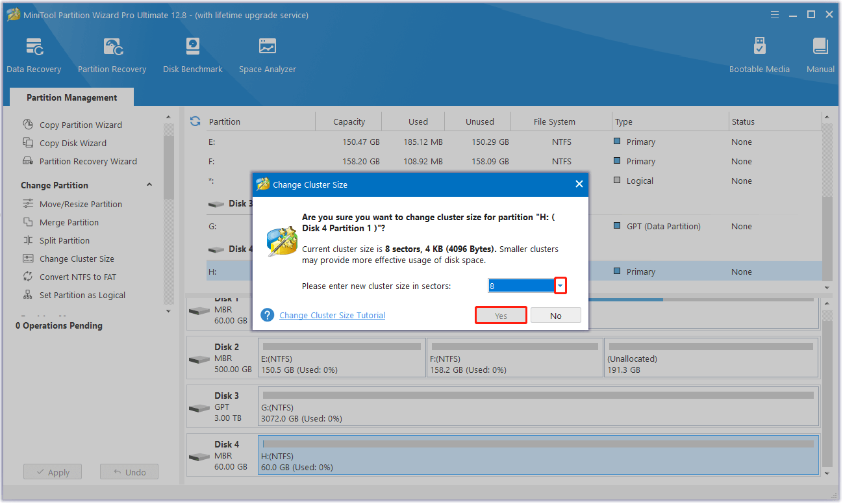Click the Disk 2 drive icon in disk map

199,359
